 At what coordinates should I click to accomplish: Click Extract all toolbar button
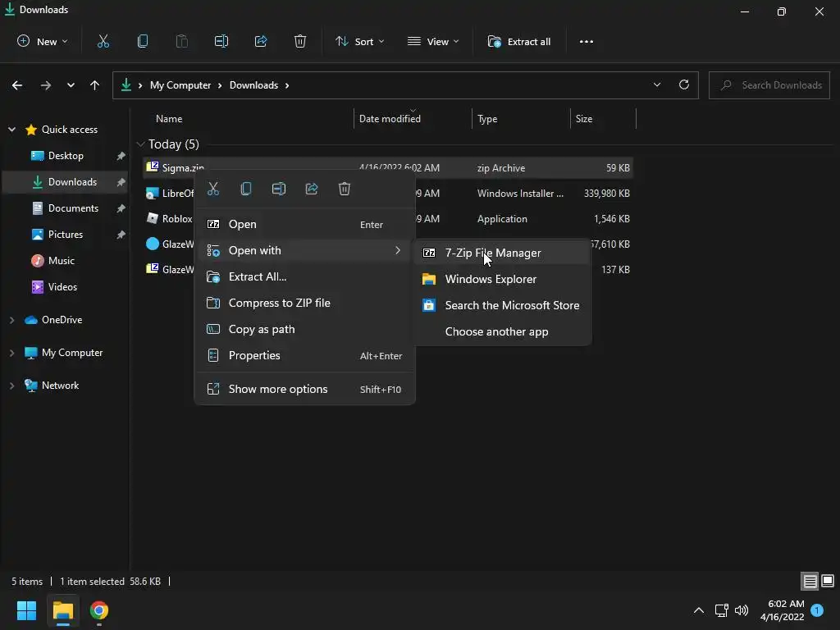tap(519, 41)
